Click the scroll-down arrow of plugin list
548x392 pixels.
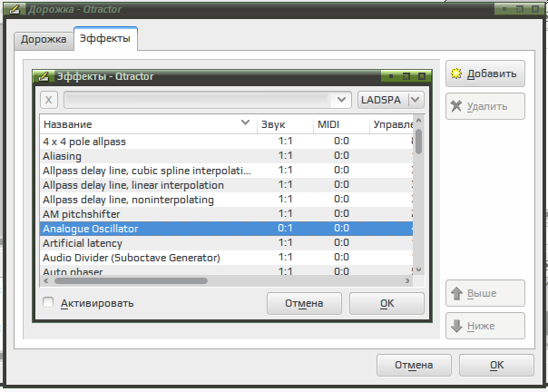pos(418,269)
